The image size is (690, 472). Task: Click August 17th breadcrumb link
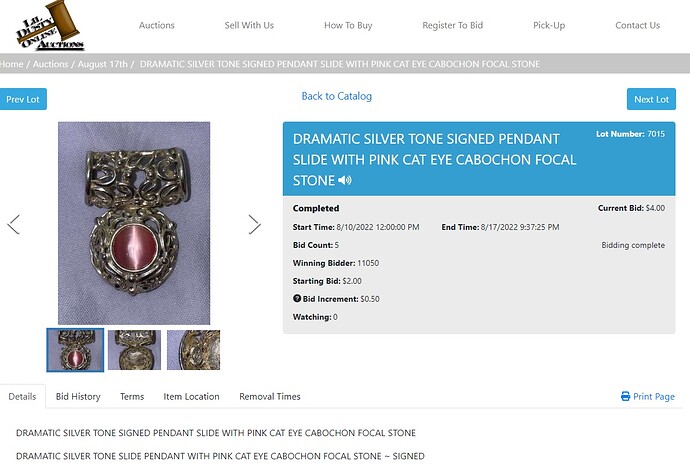[103, 64]
